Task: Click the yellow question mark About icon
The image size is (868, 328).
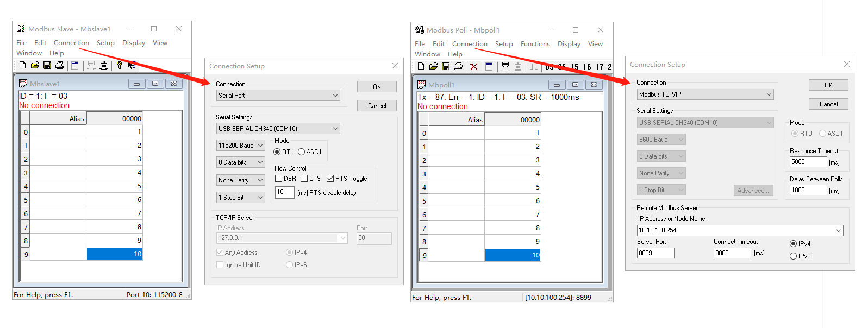Action: coord(119,65)
